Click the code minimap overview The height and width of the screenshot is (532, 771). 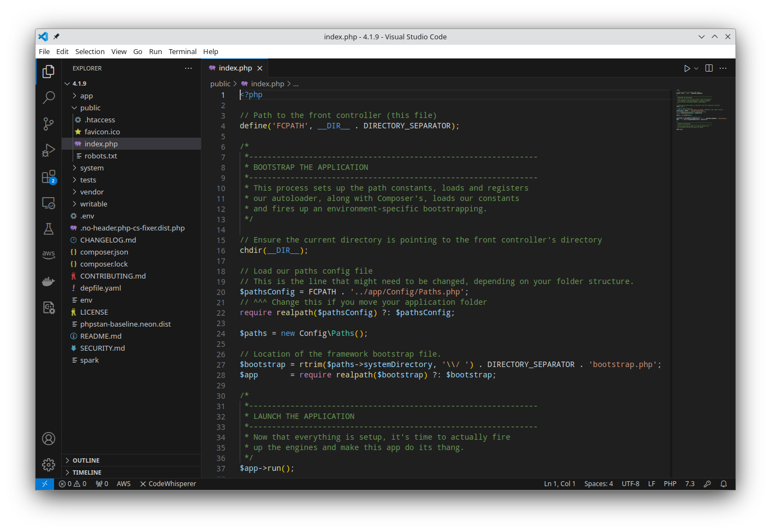[x=702, y=109]
